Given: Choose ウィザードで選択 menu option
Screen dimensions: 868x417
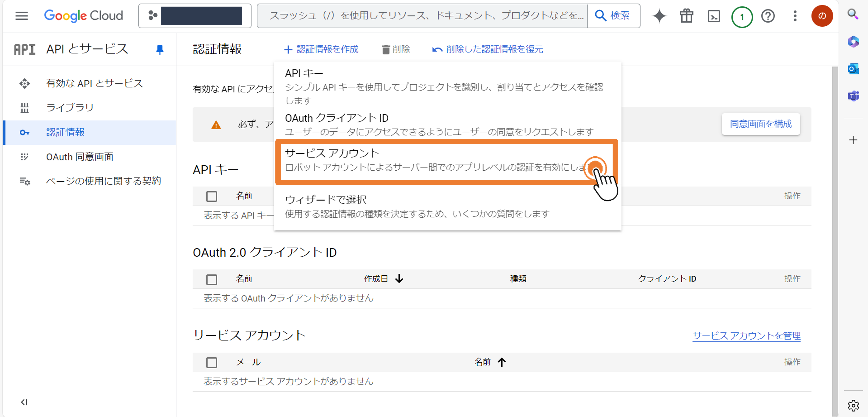Looking at the screenshot, I should pyautogui.click(x=447, y=206).
